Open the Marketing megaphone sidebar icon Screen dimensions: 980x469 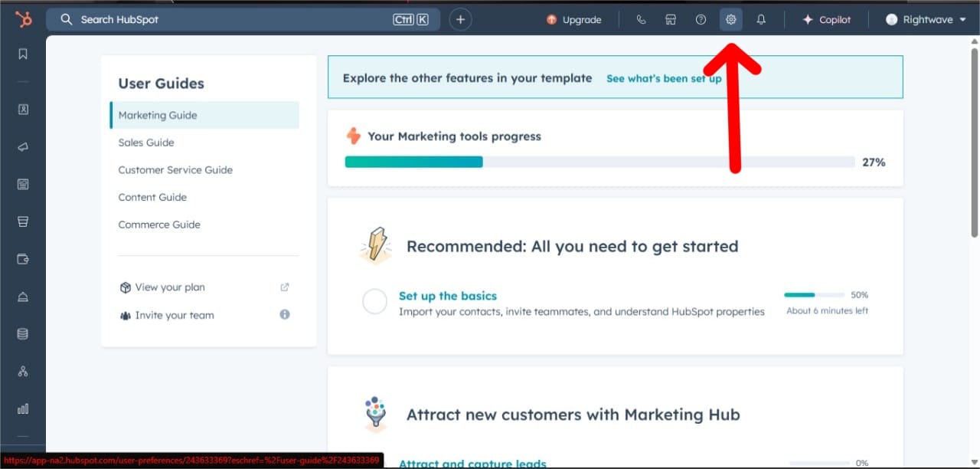(23, 147)
